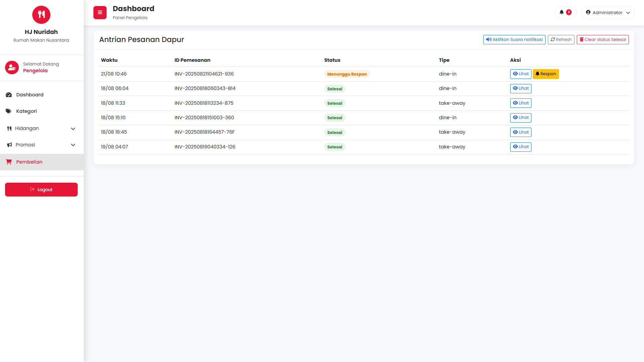Open the notification bell icon

(x=562, y=12)
